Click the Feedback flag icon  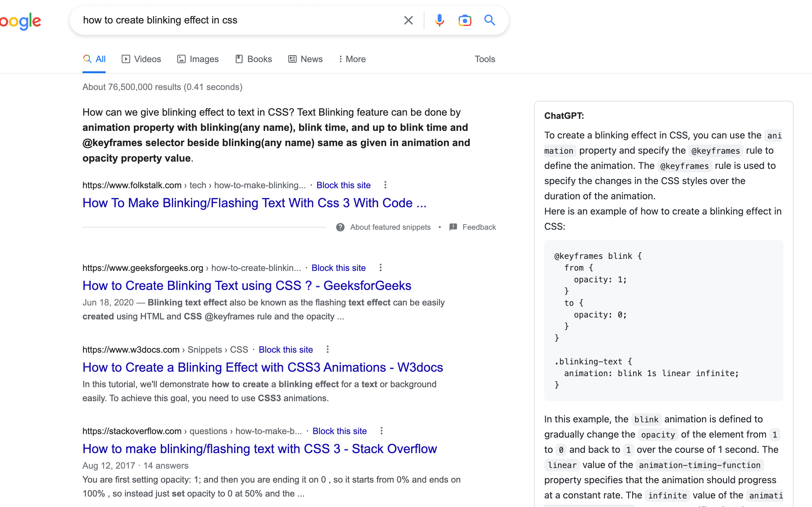[453, 227]
